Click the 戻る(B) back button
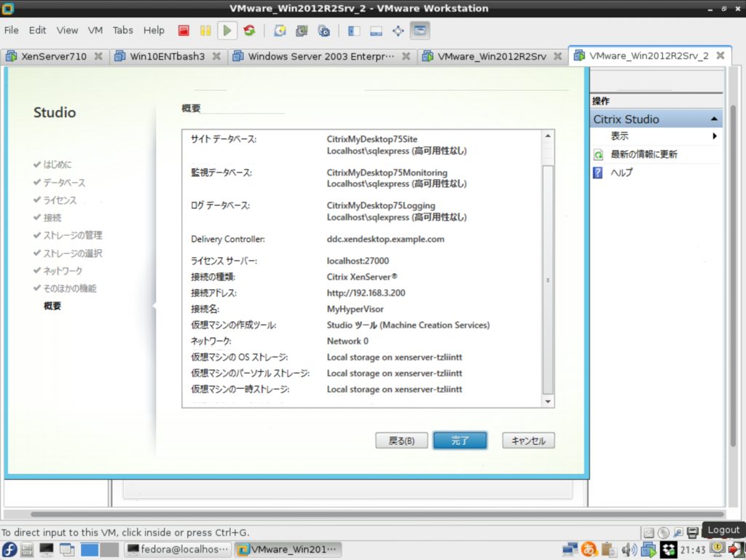The width and height of the screenshot is (746, 560). tap(401, 441)
